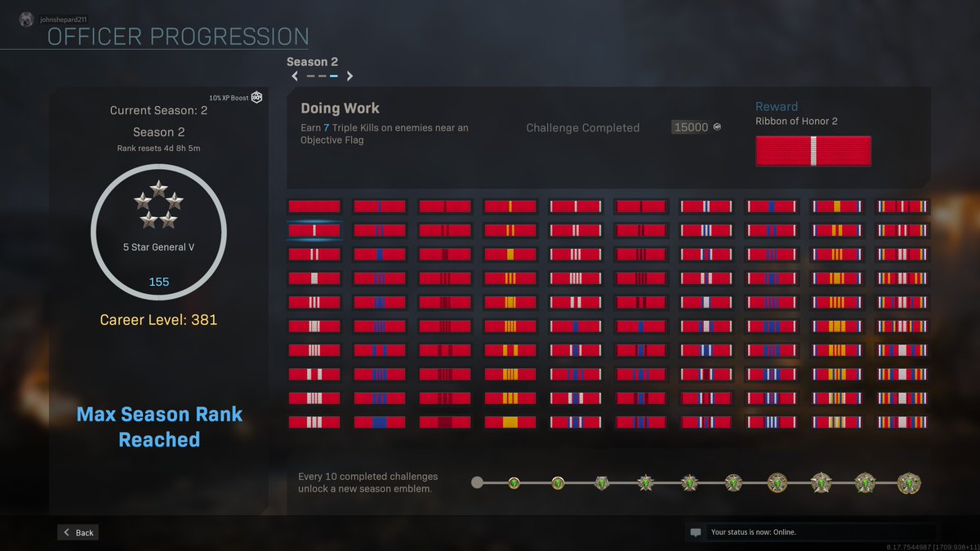
Task: Click the 'Challenge Completed' label
Action: (x=583, y=127)
